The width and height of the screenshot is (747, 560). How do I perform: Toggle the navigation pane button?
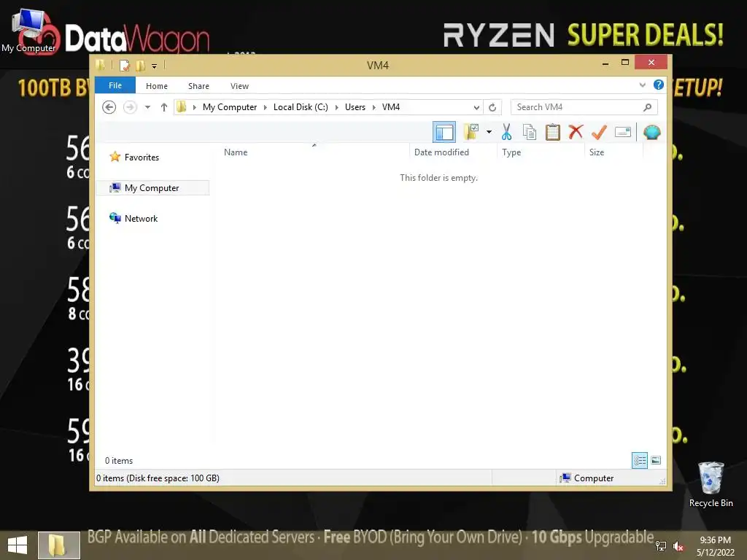(444, 133)
